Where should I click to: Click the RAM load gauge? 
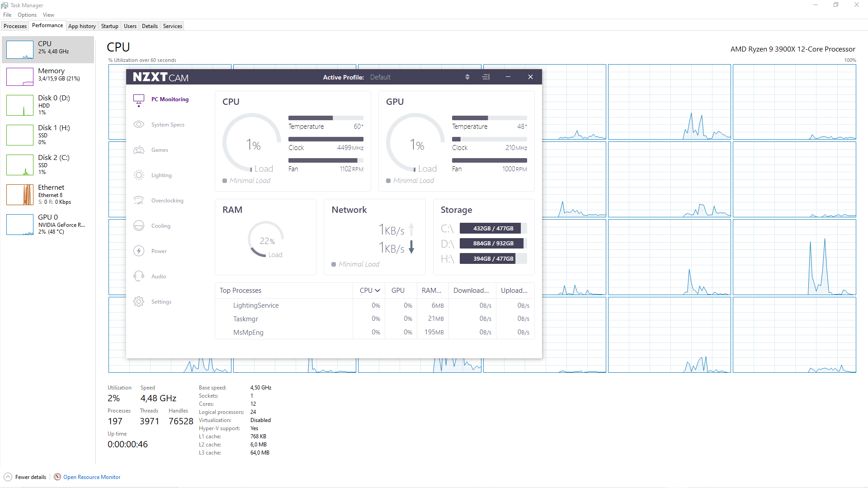[x=266, y=239]
